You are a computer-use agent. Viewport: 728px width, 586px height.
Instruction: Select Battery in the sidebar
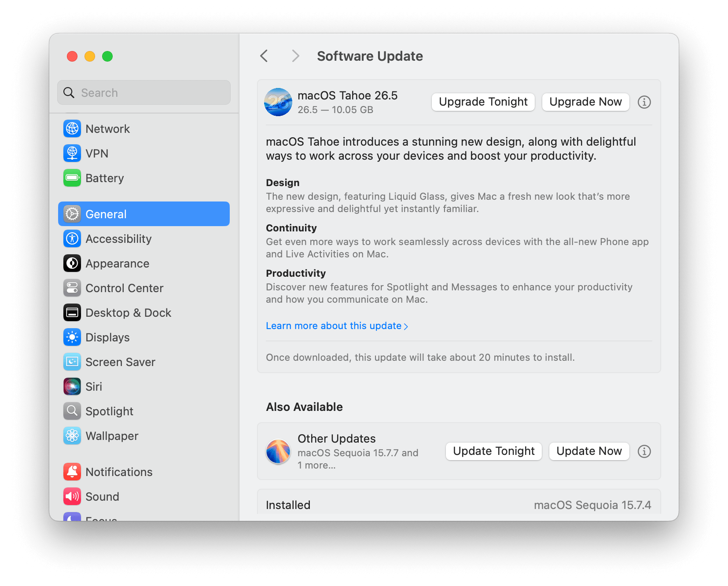(144, 178)
